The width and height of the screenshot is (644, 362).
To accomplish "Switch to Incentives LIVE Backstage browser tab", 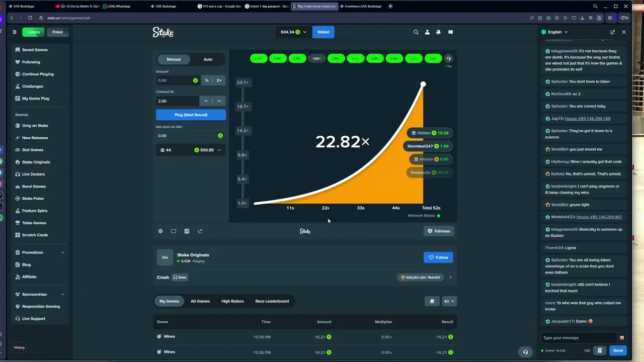I will (x=361, y=6).
